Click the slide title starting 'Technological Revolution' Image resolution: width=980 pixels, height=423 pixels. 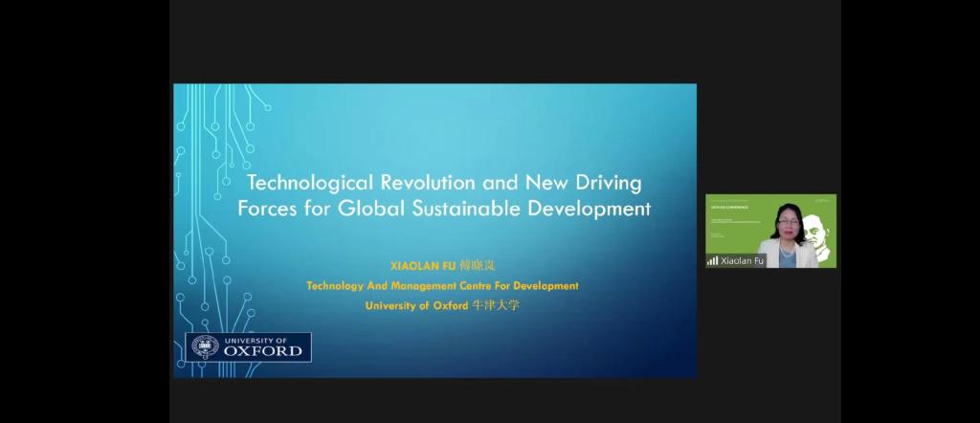(x=444, y=182)
